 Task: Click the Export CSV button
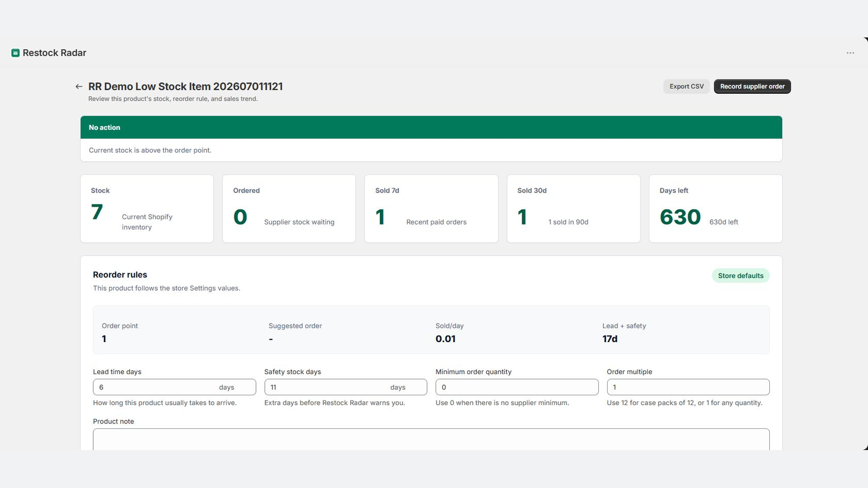[686, 86]
